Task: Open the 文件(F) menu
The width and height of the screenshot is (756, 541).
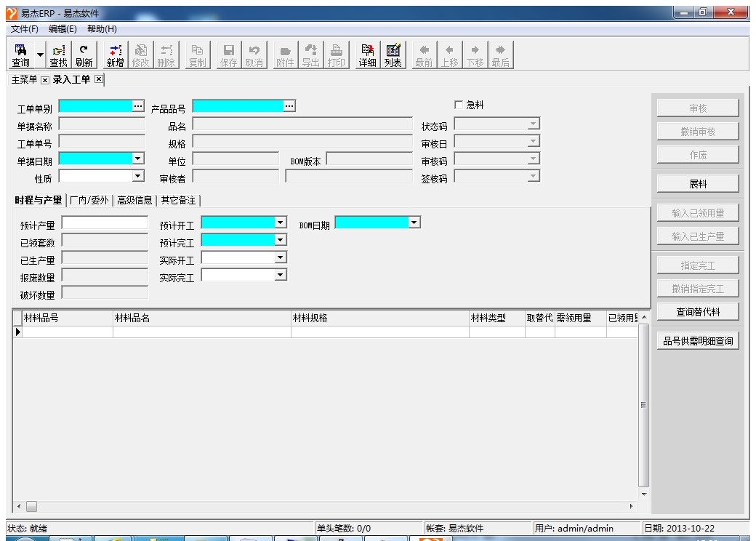Action: coord(25,28)
